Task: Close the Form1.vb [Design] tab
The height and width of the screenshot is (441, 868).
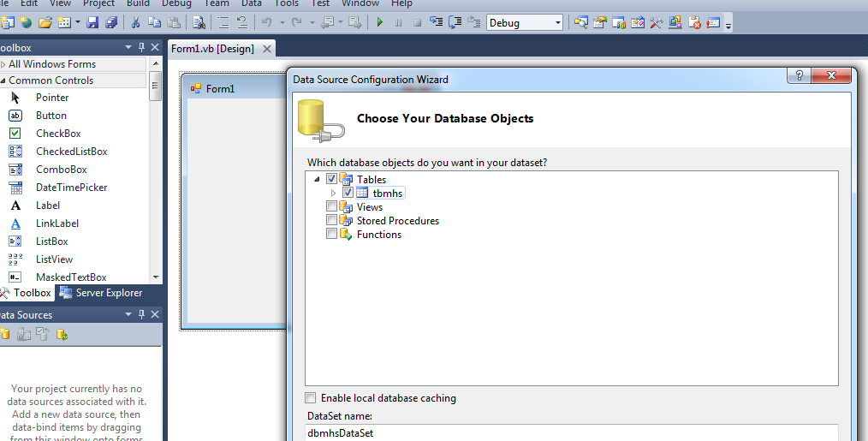Action: coord(267,49)
